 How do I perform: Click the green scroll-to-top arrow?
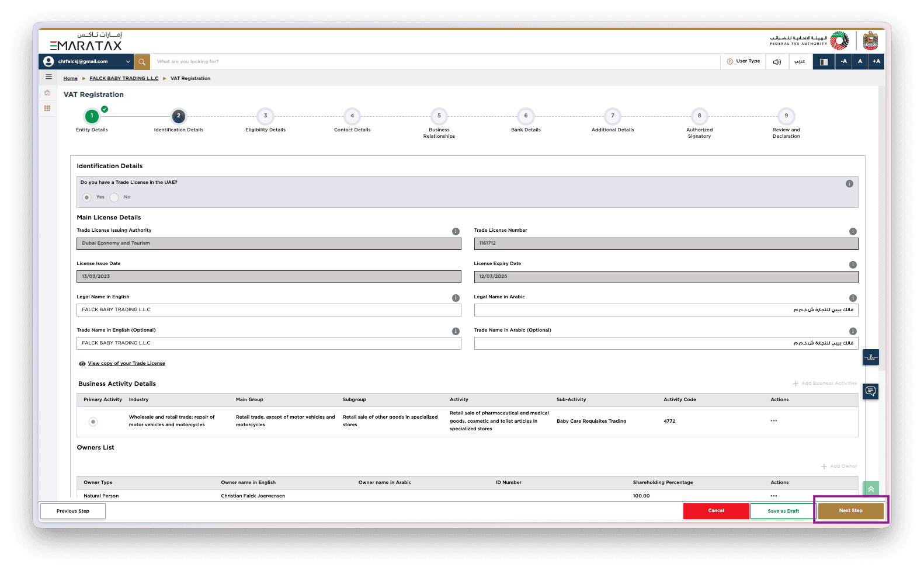pyautogui.click(x=871, y=489)
